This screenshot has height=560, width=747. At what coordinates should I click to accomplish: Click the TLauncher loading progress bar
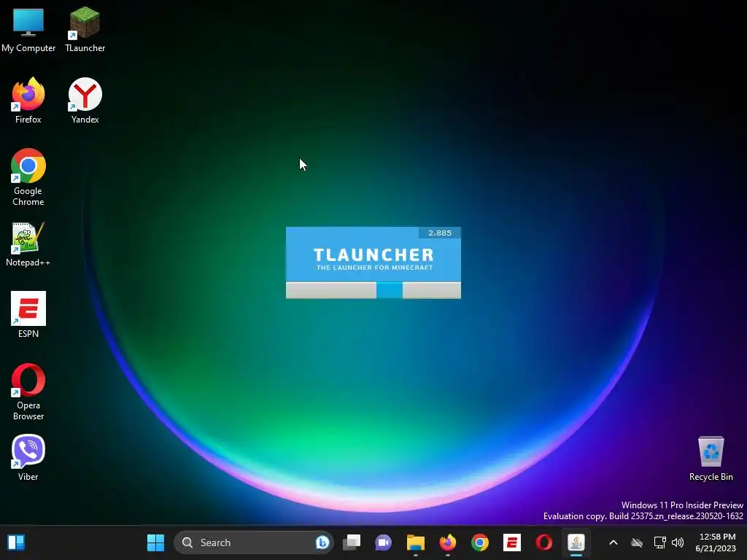373,290
